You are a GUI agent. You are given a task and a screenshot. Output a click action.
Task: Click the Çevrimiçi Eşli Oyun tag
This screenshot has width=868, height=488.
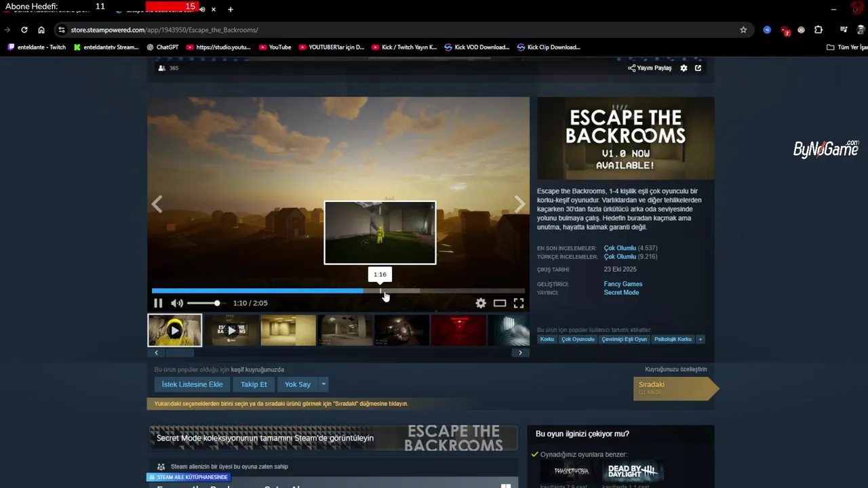[x=624, y=339]
